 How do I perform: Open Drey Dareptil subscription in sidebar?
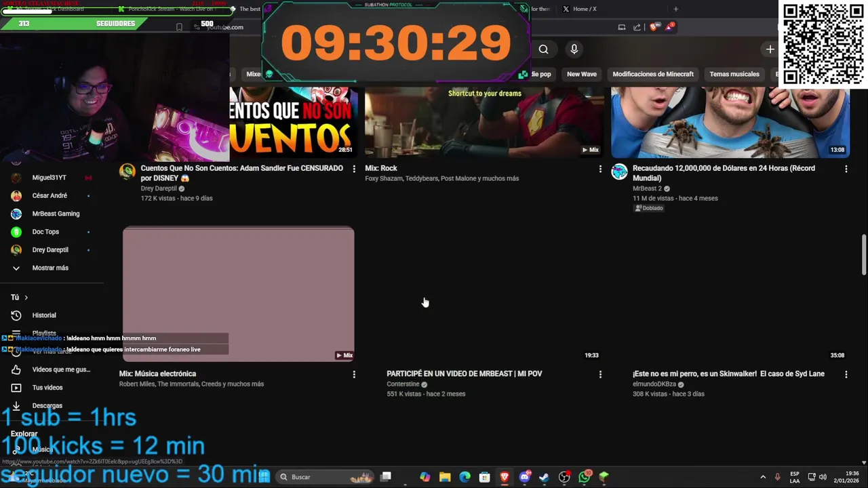click(x=52, y=250)
